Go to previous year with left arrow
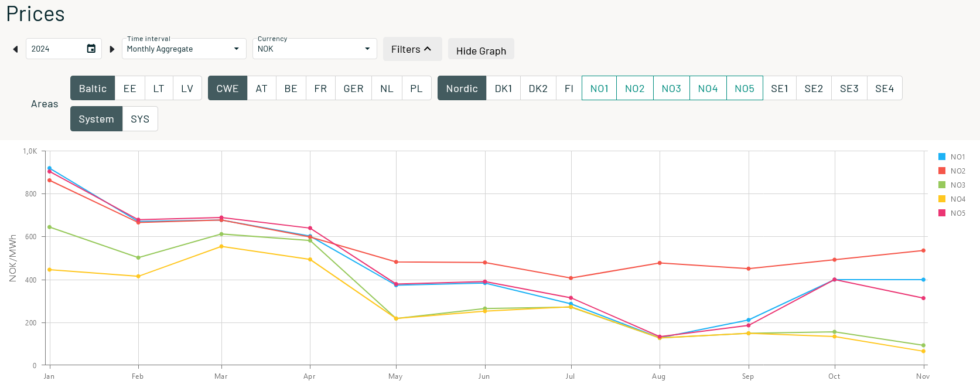The image size is (980, 384). click(x=15, y=49)
